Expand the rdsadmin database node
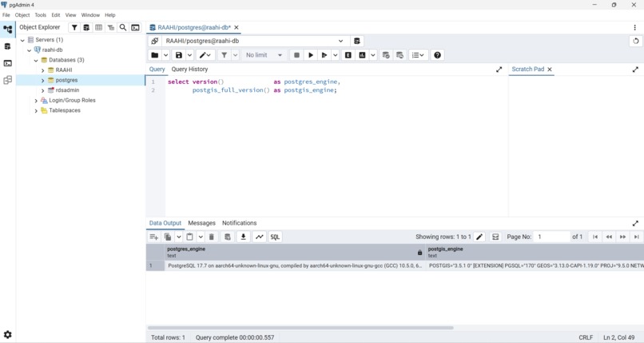The image size is (644, 343). tap(42, 90)
